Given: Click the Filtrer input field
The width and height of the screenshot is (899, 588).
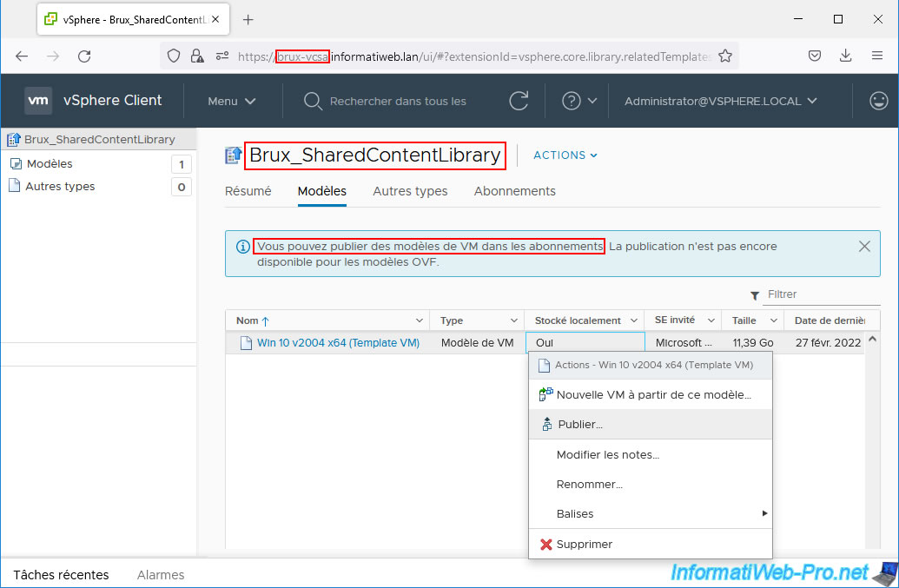Looking at the screenshot, I should pos(823,294).
